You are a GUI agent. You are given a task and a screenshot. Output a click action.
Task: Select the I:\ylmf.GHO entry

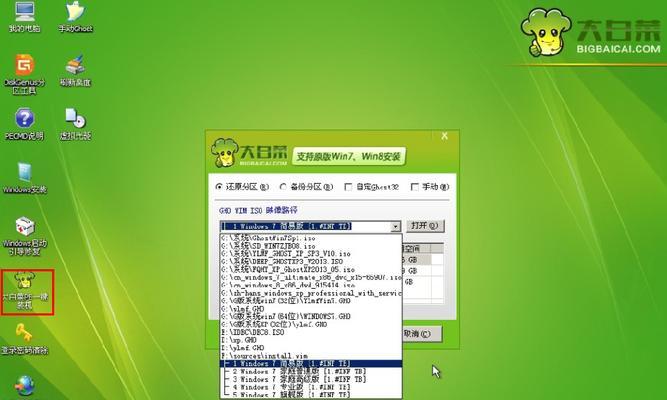pyautogui.click(x=311, y=348)
